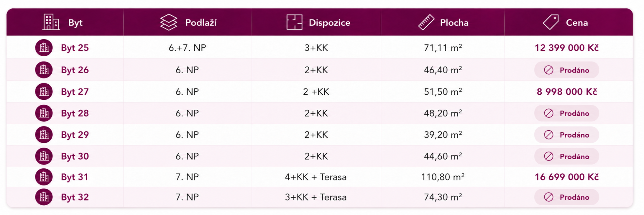Click the Prodáno badge for Byt 26
Screen dimensions: 644x215
[x=567, y=70]
